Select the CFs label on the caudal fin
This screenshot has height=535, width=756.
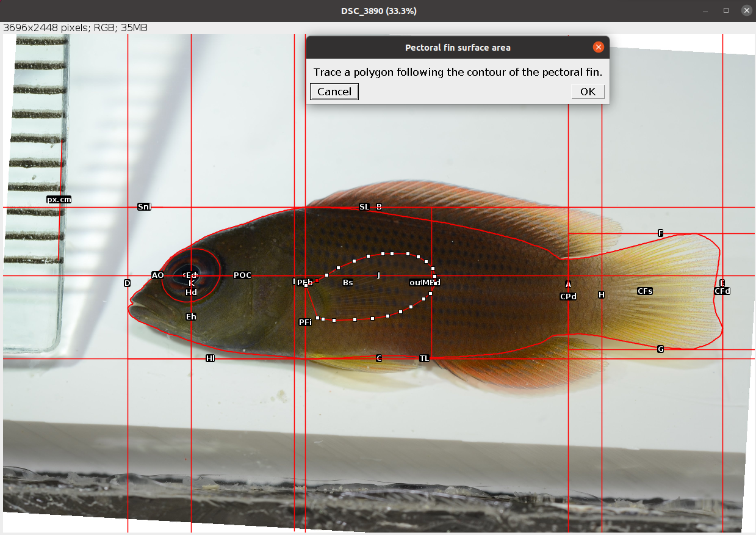click(x=644, y=291)
